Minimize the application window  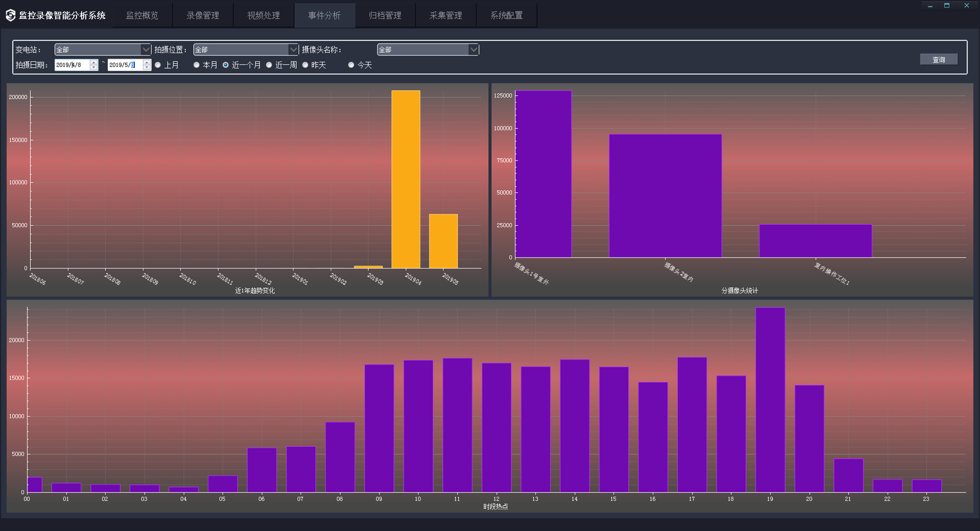[930, 6]
